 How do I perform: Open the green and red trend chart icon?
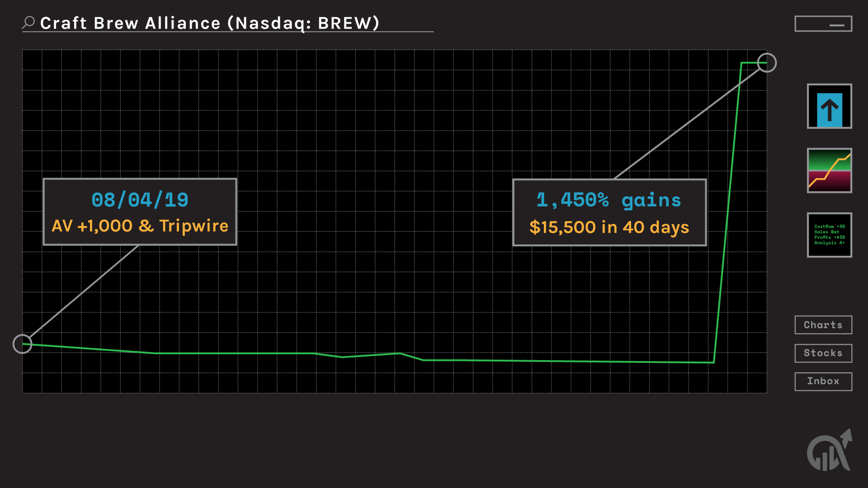[x=829, y=170]
